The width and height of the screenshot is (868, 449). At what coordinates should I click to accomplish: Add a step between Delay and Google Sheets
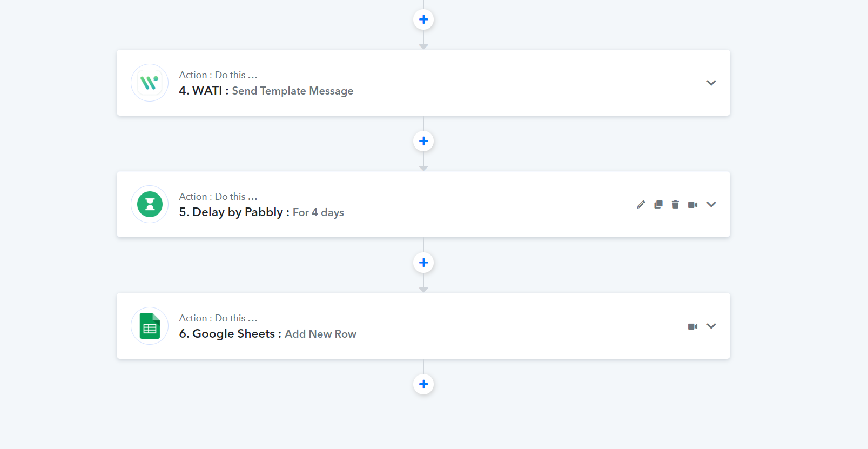click(423, 263)
